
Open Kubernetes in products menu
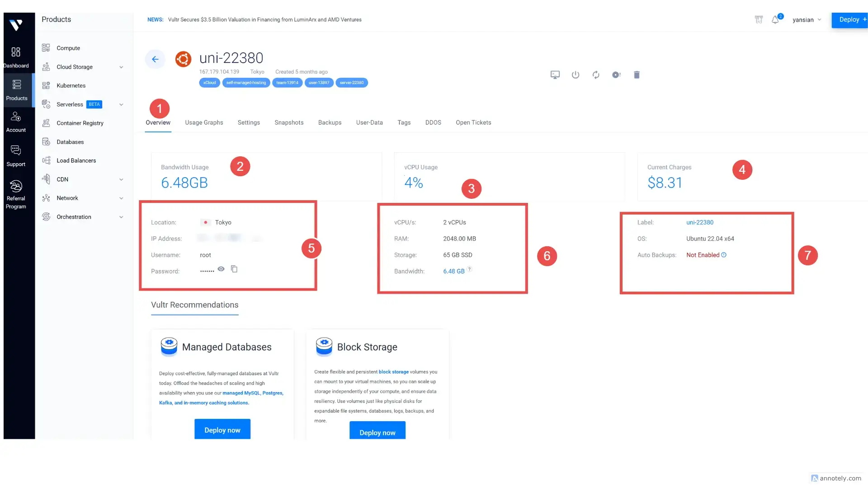tap(71, 85)
